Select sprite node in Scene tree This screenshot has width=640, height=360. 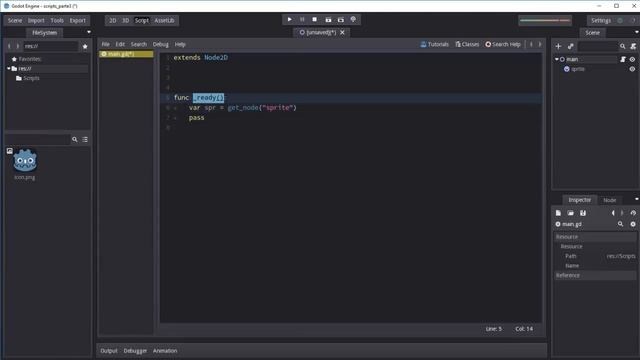click(x=578, y=69)
